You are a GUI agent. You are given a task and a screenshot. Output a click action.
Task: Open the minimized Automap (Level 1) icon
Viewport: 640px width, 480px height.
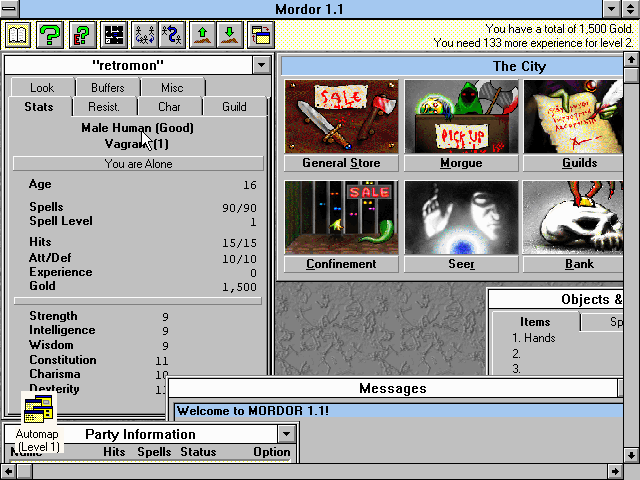point(38,422)
